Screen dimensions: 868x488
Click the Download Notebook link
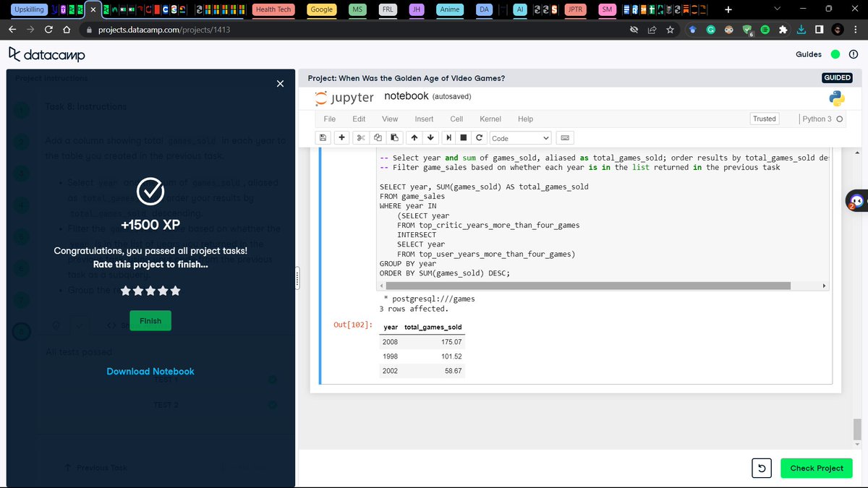[x=150, y=371]
